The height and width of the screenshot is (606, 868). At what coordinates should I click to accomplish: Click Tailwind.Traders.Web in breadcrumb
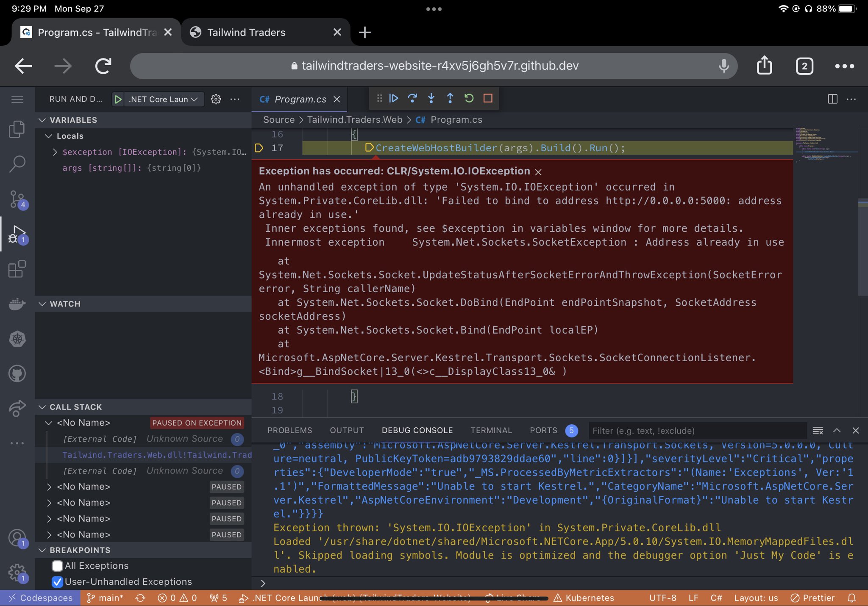(355, 120)
